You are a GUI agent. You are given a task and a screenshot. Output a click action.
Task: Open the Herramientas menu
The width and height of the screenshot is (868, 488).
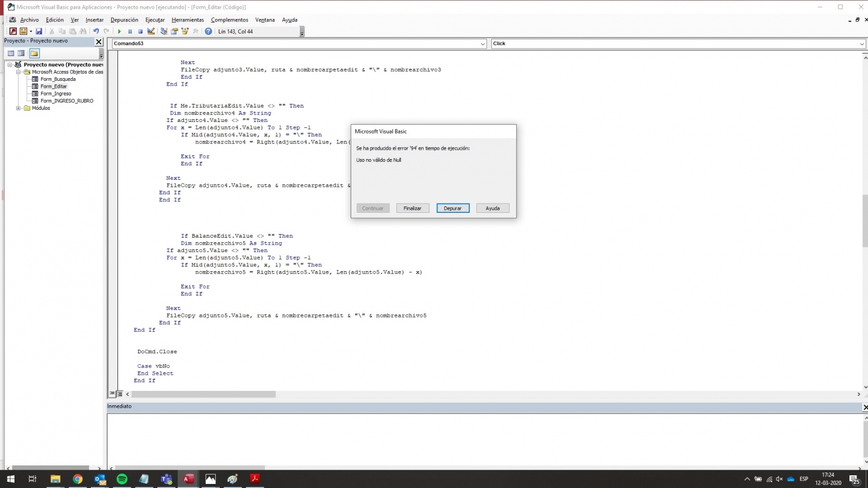click(188, 20)
